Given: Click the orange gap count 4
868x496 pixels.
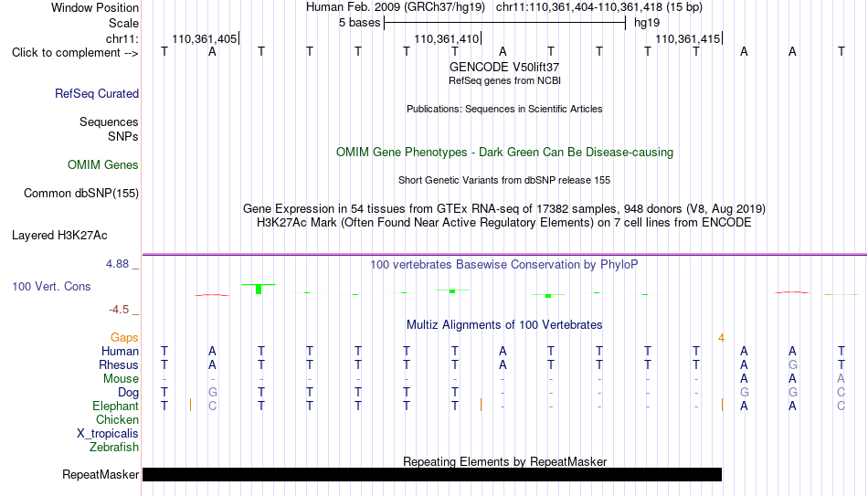Looking at the screenshot, I should 721,338.
